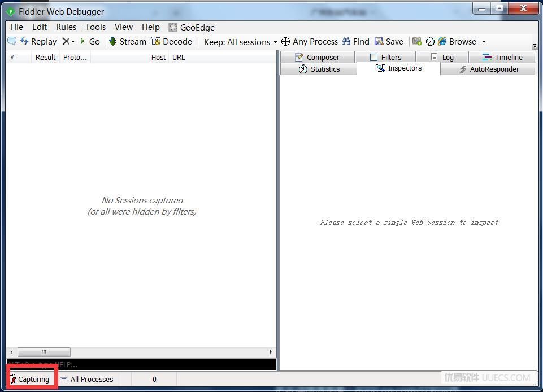Toggle Stream mode in the toolbar
The height and width of the screenshot is (392, 543).
click(128, 42)
